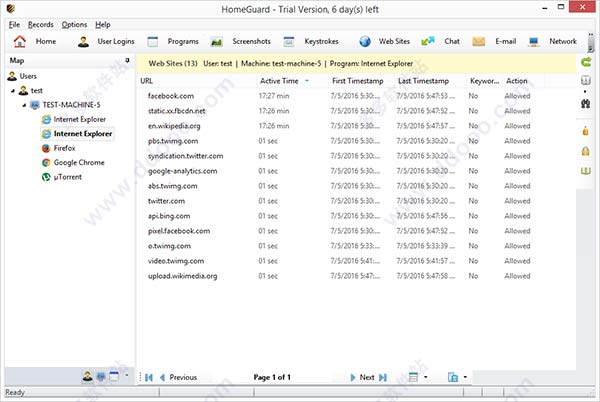
Task: Open the Screenshots report
Action: (x=241, y=41)
